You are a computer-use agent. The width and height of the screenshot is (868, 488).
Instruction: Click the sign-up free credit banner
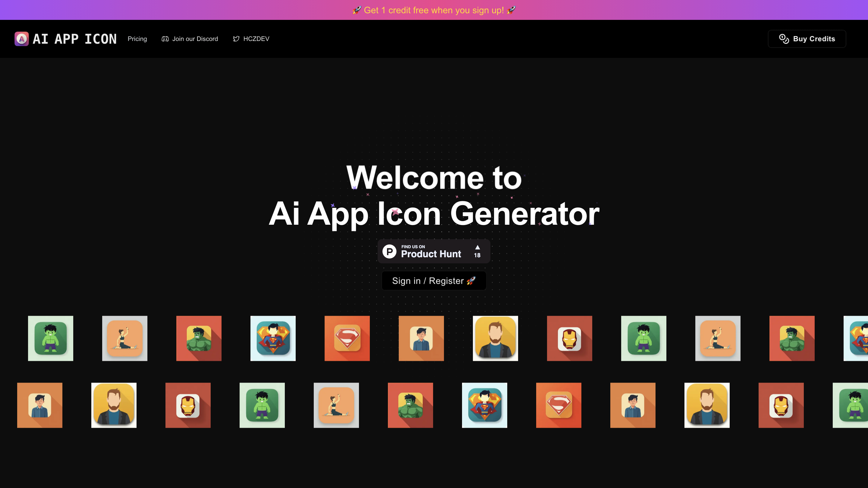point(434,10)
